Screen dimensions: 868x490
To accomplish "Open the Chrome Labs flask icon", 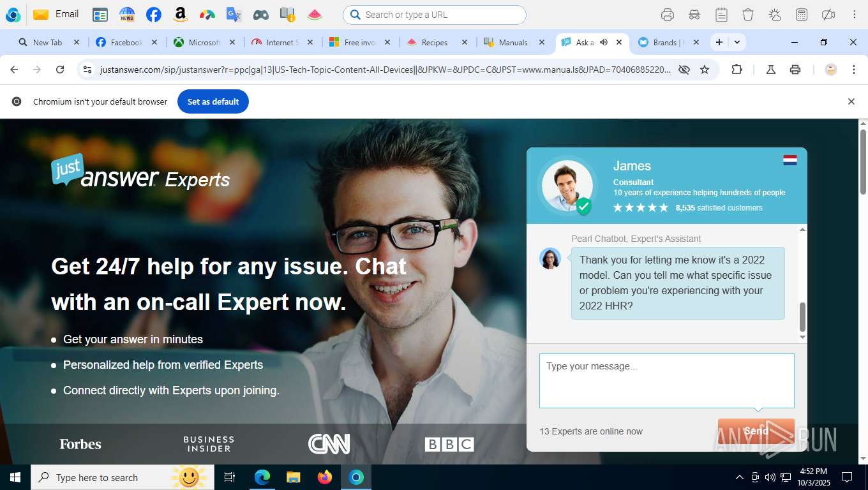I will [x=771, y=70].
